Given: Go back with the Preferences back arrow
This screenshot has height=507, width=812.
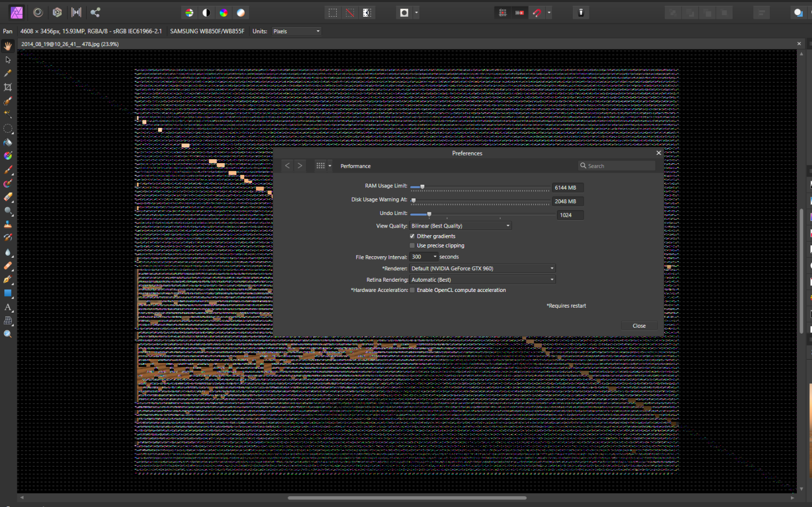Looking at the screenshot, I should click(287, 166).
